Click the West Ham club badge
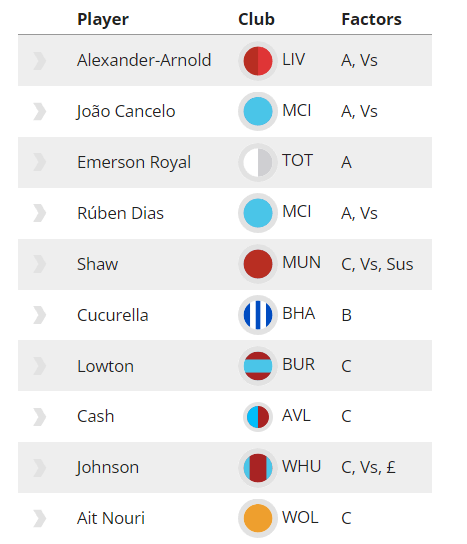467x544 pixels. [258, 467]
